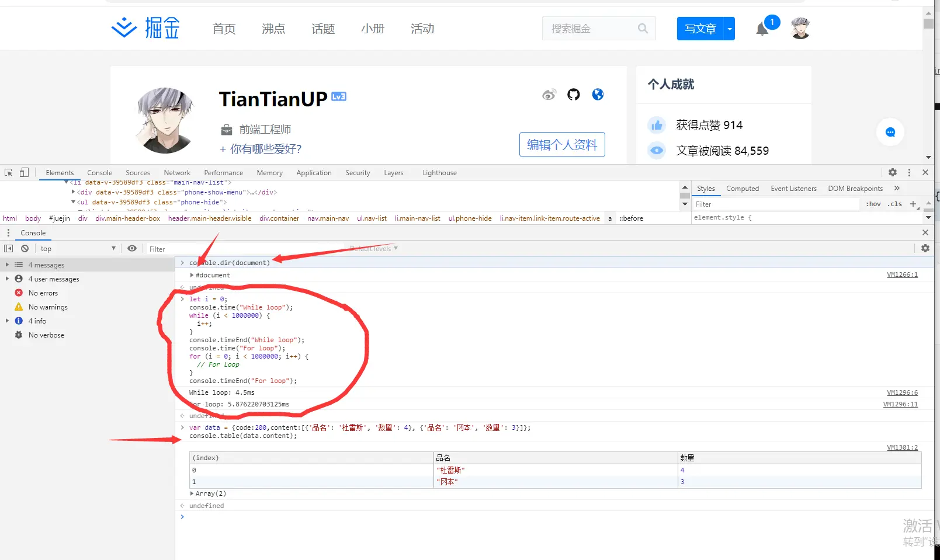Collapse the ul phone-hide node
The width and height of the screenshot is (940, 560).
pos(74,202)
